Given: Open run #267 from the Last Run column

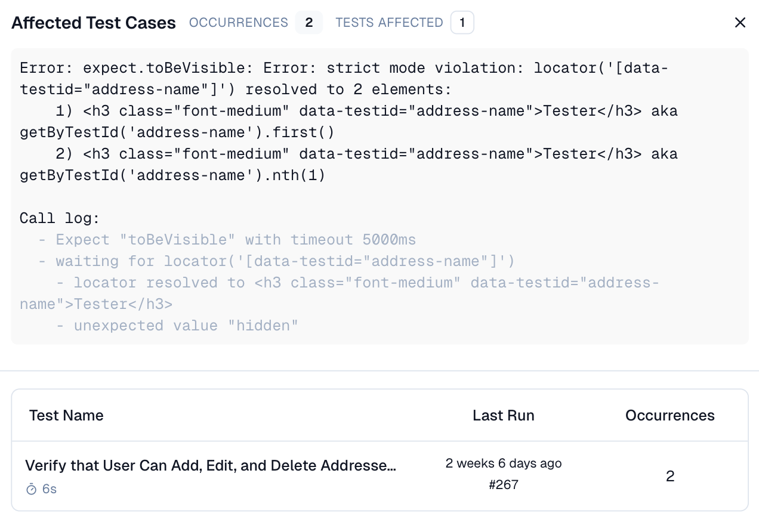Looking at the screenshot, I should pyautogui.click(x=503, y=484).
